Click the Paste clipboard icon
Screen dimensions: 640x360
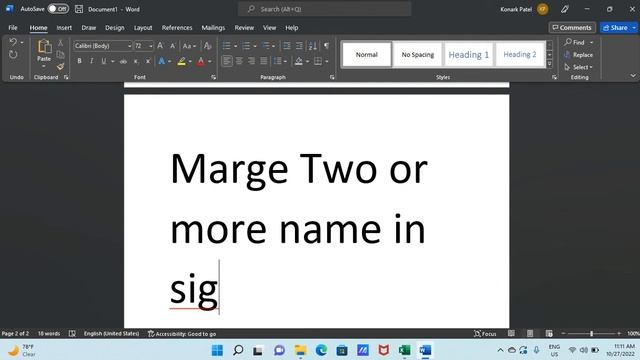(x=44, y=47)
